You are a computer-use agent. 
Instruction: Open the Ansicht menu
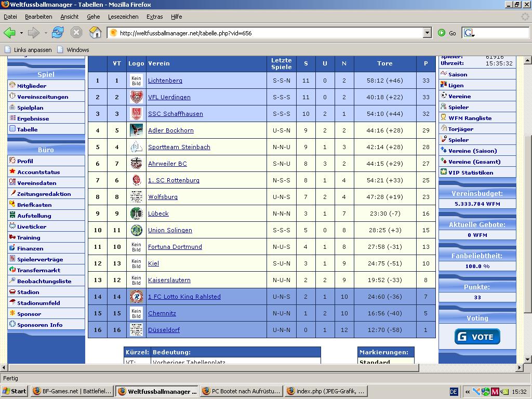tap(69, 17)
